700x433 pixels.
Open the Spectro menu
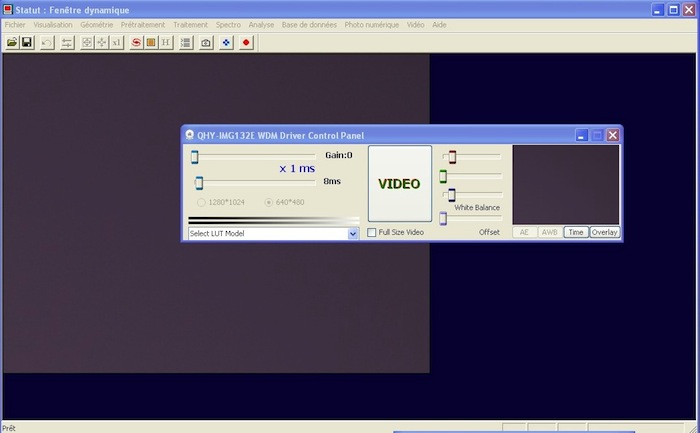(x=228, y=25)
